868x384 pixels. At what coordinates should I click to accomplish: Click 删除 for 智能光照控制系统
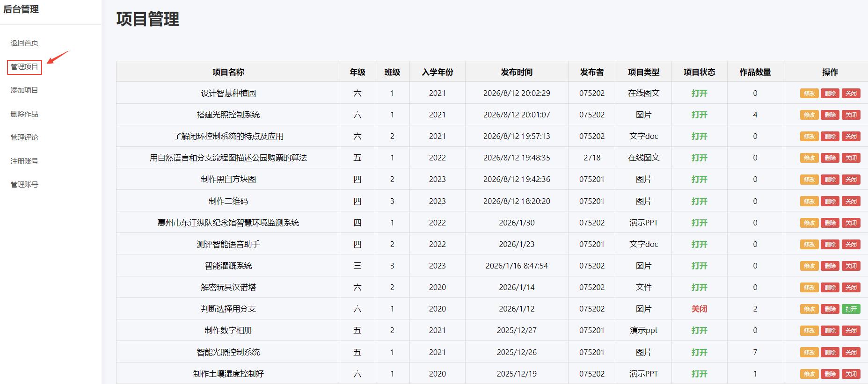tap(830, 352)
